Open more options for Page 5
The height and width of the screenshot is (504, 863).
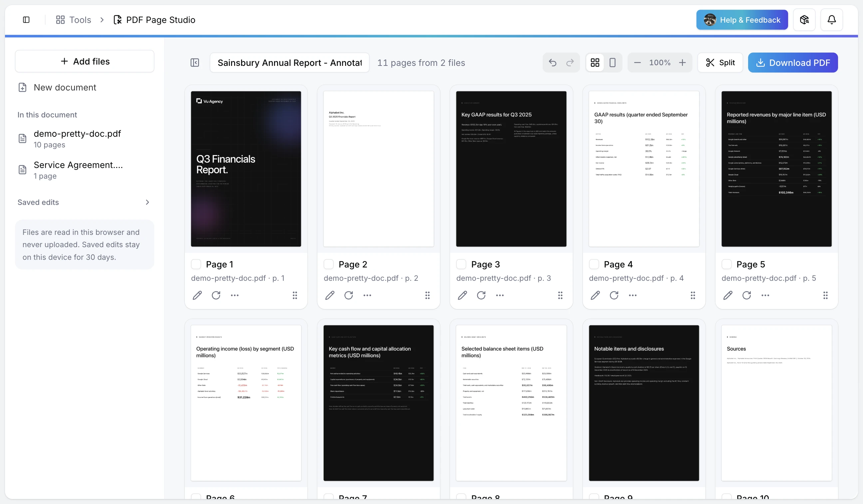(x=765, y=295)
